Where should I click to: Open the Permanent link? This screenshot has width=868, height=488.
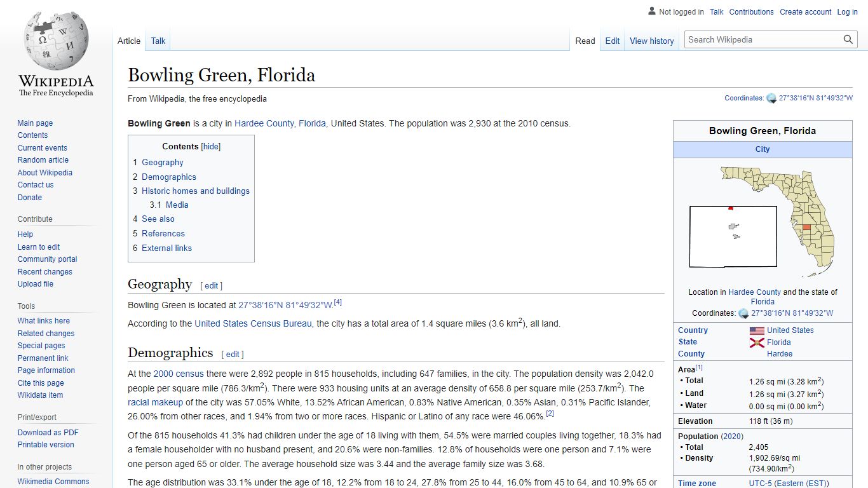point(43,358)
